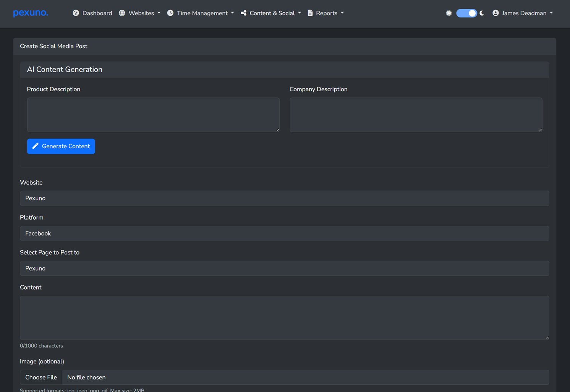Click the Websites globe icon
The height and width of the screenshot is (392, 570).
(x=122, y=13)
